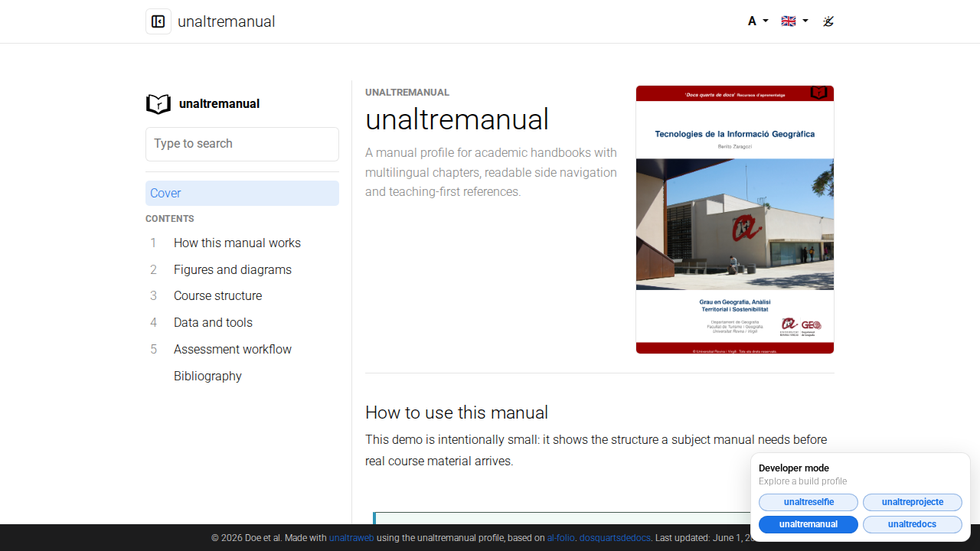Image resolution: width=980 pixels, height=551 pixels.
Task: Switch to the unaltredocs build profile
Action: tap(913, 524)
